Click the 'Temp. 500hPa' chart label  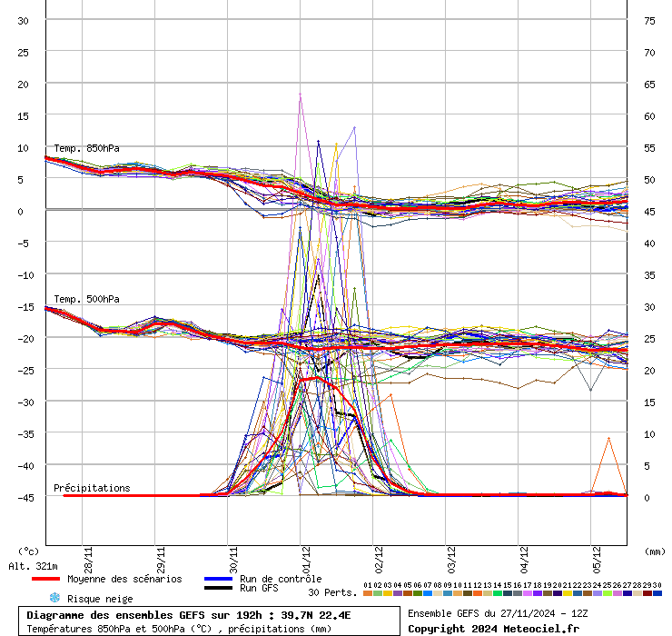coord(86,299)
